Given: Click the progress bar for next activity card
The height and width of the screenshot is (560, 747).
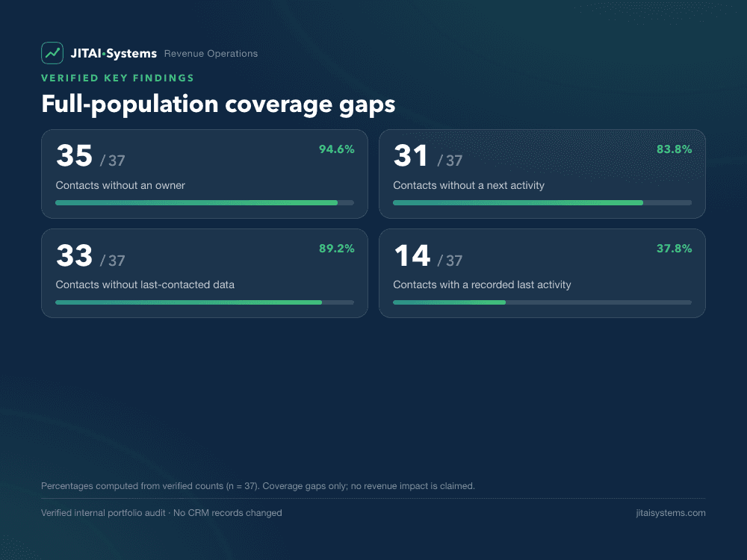Looking at the screenshot, I should [x=542, y=203].
